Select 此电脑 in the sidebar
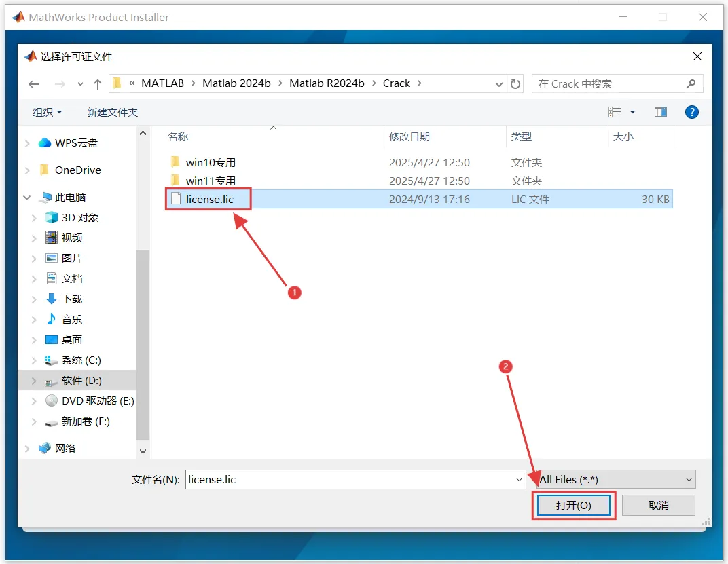728x564 pixels. click(x=70, y=198)
